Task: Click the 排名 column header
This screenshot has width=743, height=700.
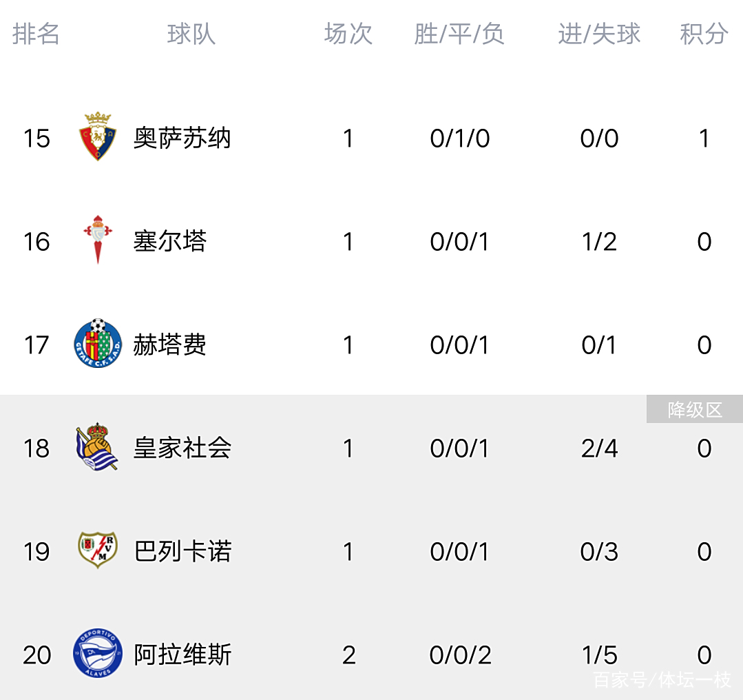Action: click(x=36, y=34)
